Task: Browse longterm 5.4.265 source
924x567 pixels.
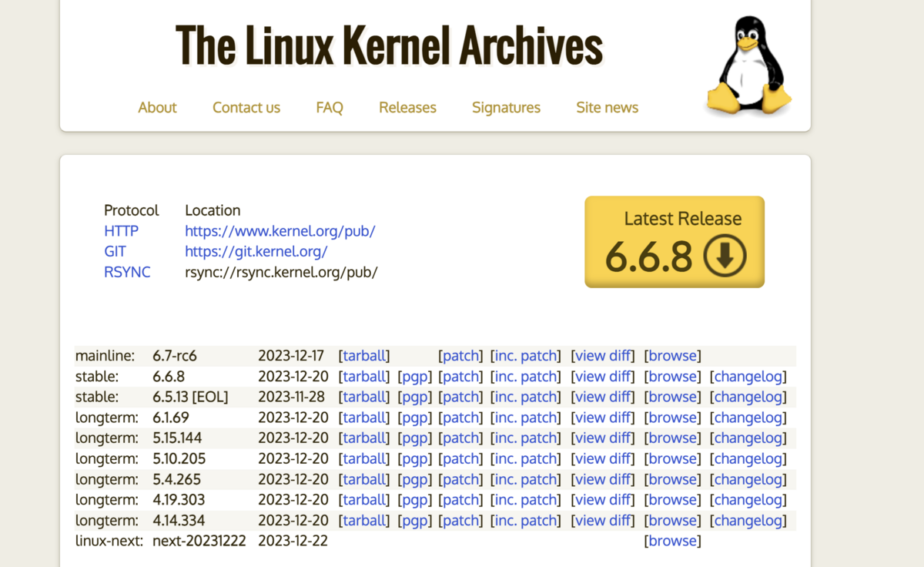Action: [672, 479]
